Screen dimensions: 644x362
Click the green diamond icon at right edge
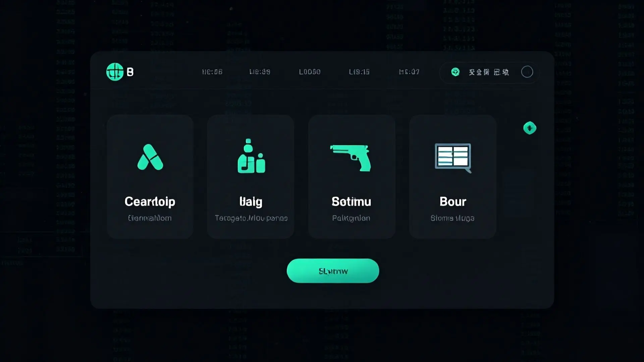click(x=530, y=128)
